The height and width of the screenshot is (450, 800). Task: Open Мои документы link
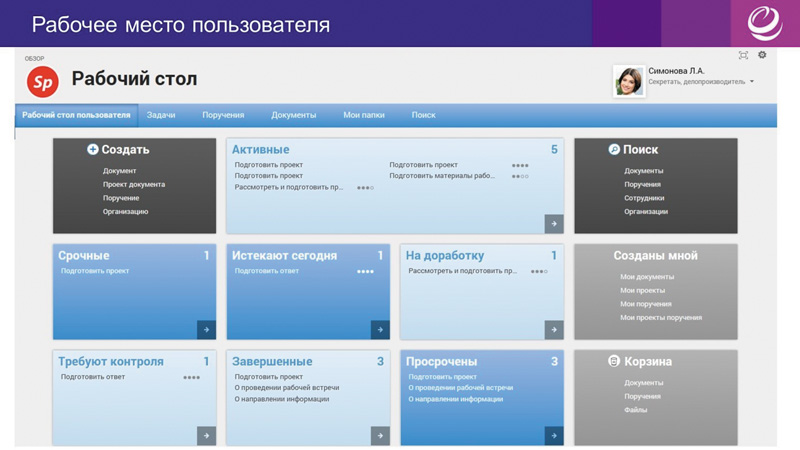coord(647,277)
